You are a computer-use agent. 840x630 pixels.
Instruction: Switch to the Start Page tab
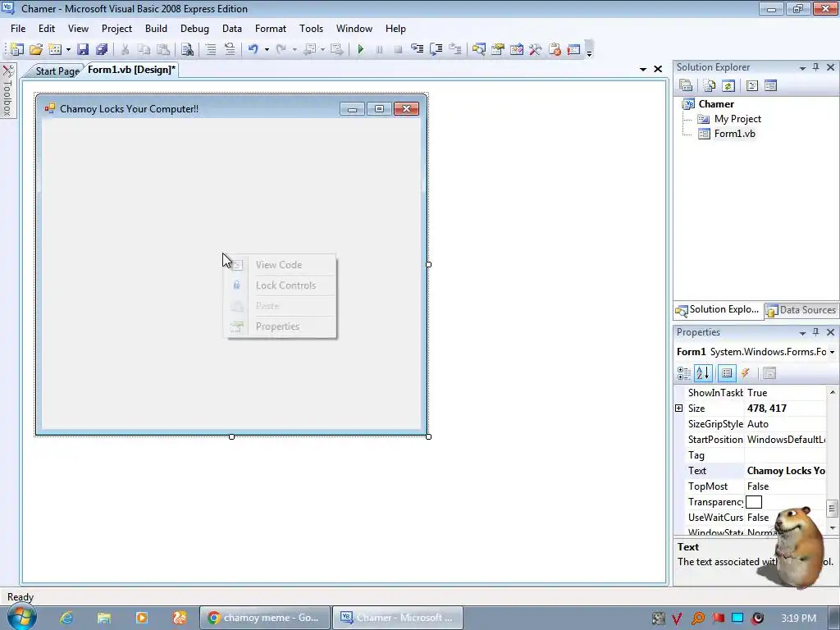point(57,71)
